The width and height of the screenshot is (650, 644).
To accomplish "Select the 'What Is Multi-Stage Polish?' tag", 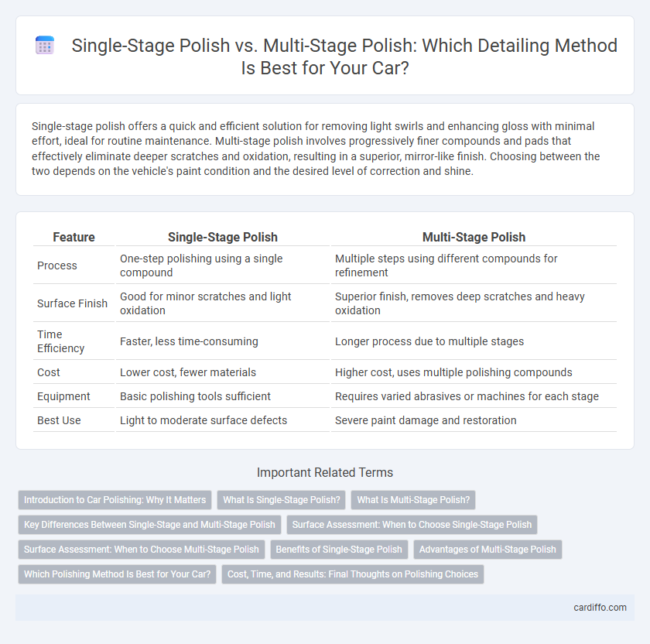I will click(x=413, y=500).
